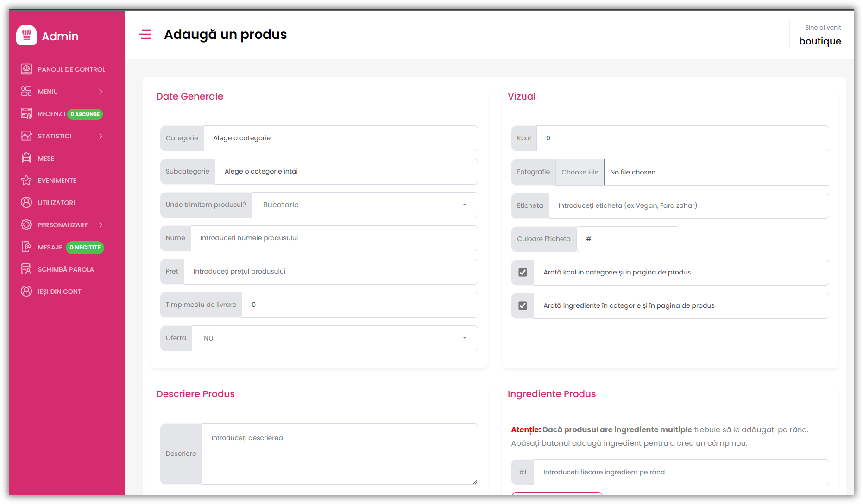Screen dimensions: 863x504
Task: Click the Utilizatori user icon
Action: pyautogui.click(x=26, y=203)
